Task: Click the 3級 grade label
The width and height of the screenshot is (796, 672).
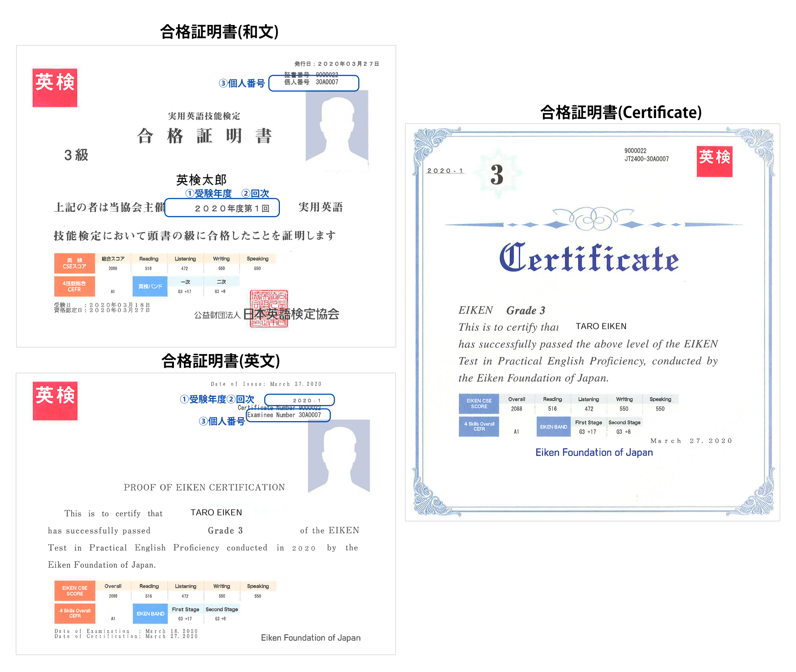Action: 76,155
